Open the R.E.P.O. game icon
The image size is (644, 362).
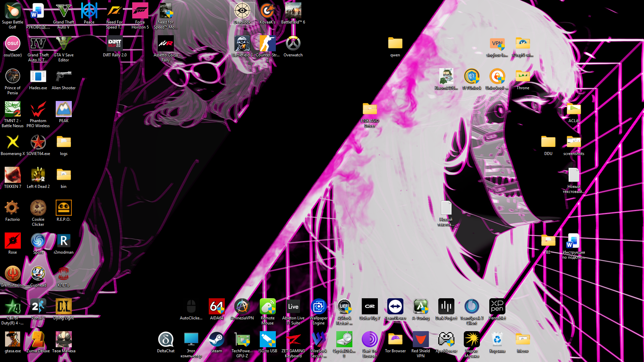coord(64,211)
